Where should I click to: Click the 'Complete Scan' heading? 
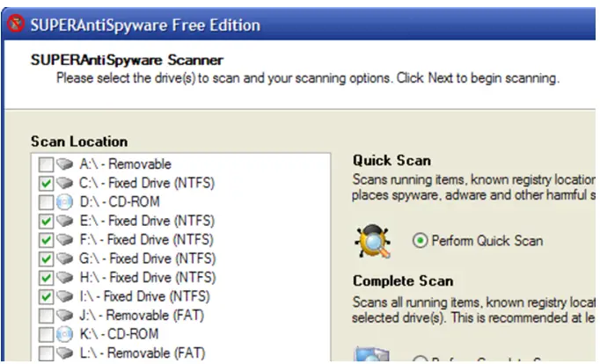pos(403,280)
